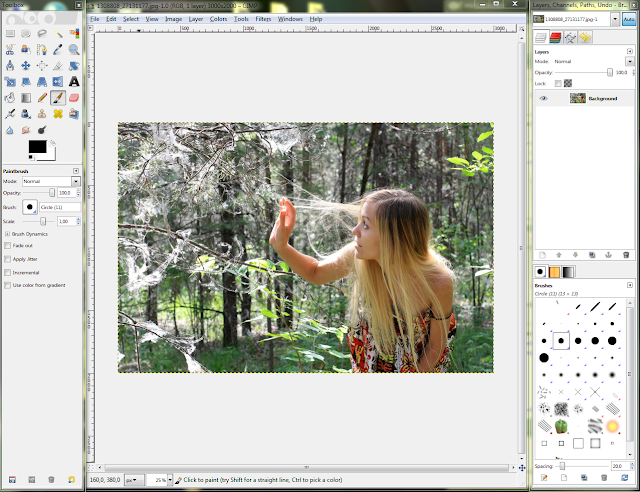Viewport: 640px width, 492px height.
Task: Open the Select menu
Action: [131, 19]
